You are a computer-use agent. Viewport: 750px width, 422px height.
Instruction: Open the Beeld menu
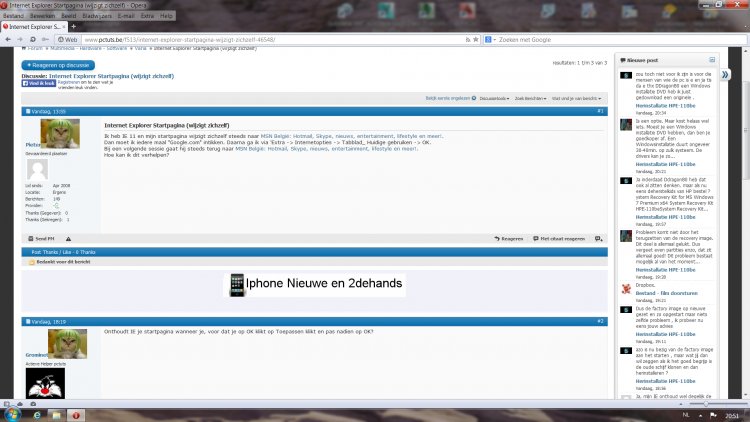point(68,16)
